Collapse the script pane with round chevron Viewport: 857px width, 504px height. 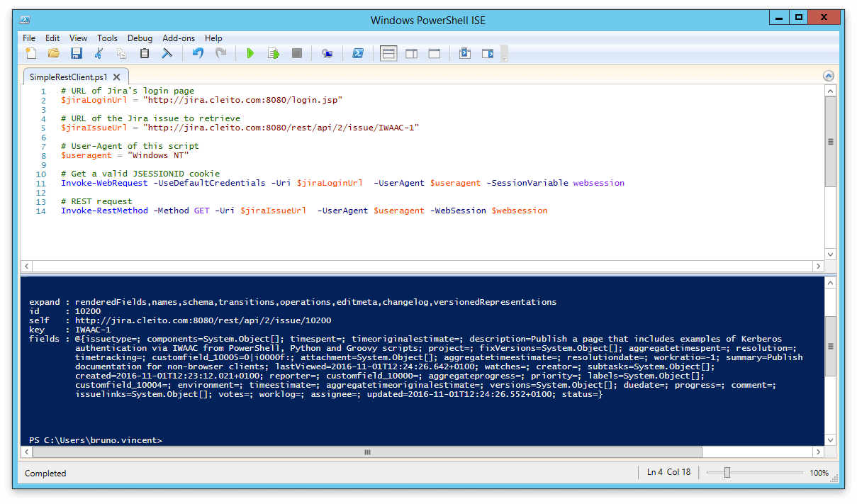(829, 76)
